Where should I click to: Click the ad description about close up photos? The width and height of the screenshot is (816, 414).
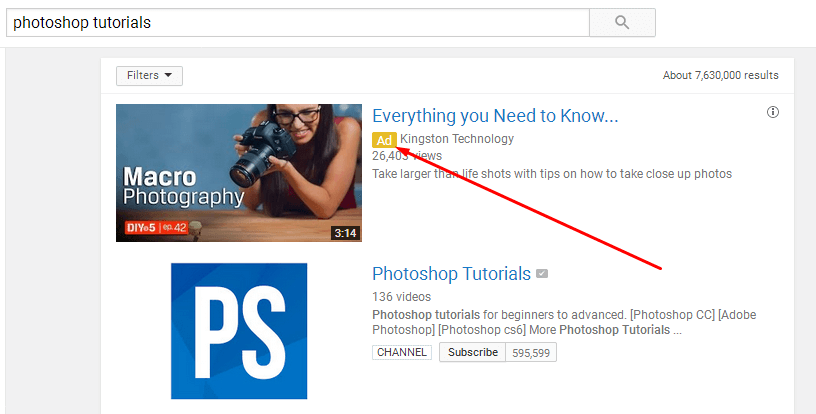click(552, 174)
